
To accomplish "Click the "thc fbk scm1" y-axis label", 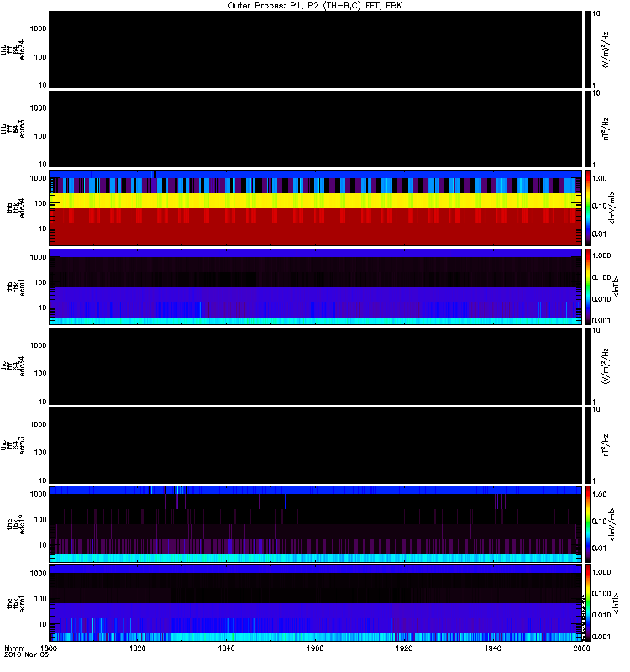I will coord(16,603).
